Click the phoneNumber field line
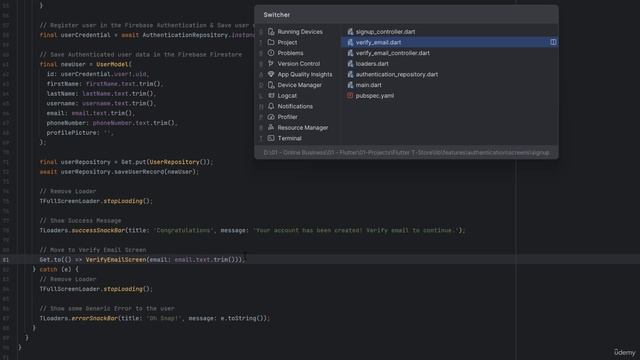This screenshot has width=640, height=360. pyautogui.click(x=112, y=123)
